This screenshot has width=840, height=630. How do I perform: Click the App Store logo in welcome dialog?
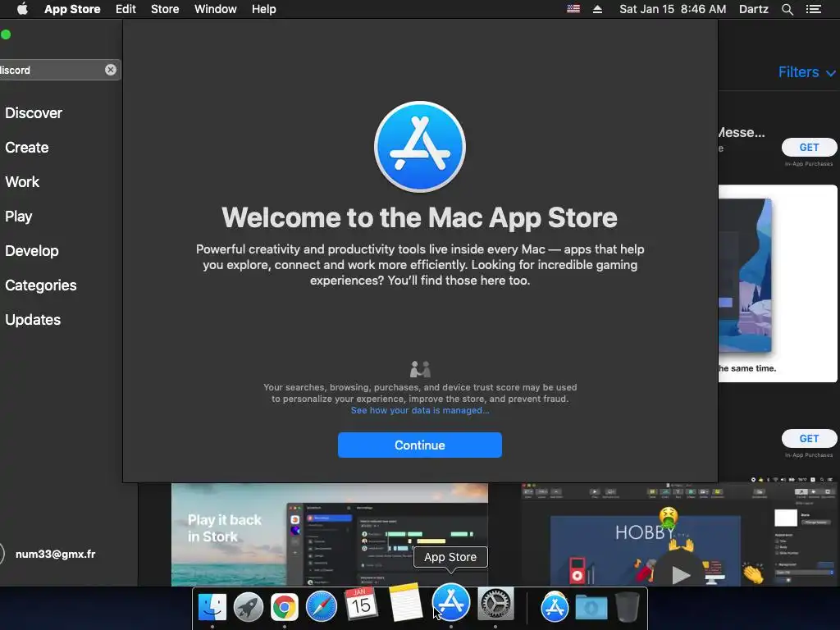click(x=419, y=147)
